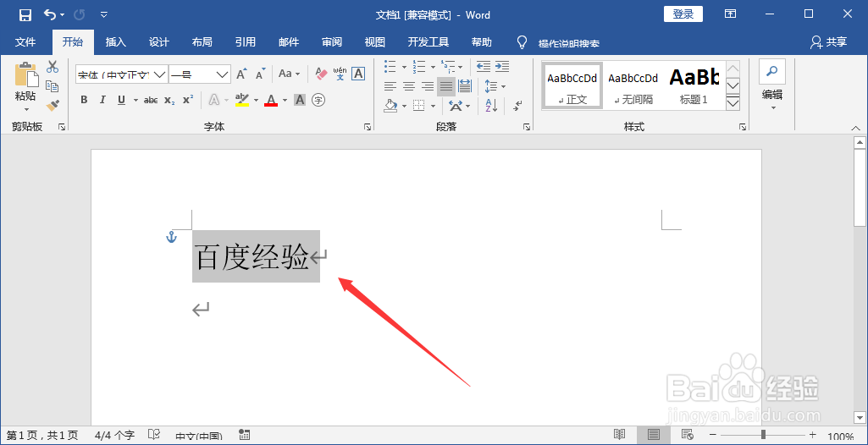This screenshot has height=445, width=868.
Task: Open the borders dropdown arrow
Action: coord(431,106)
